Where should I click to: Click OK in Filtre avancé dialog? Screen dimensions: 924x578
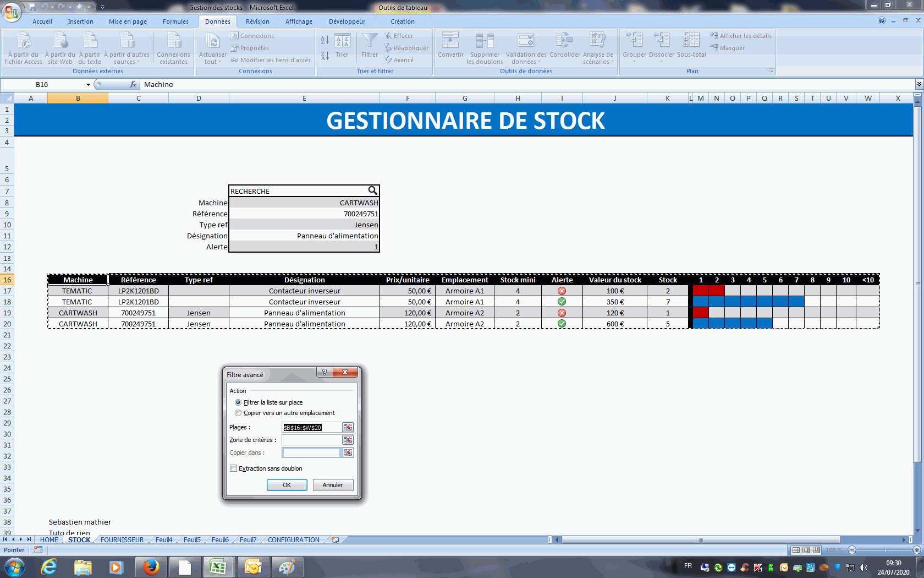(x=287, y=485)
